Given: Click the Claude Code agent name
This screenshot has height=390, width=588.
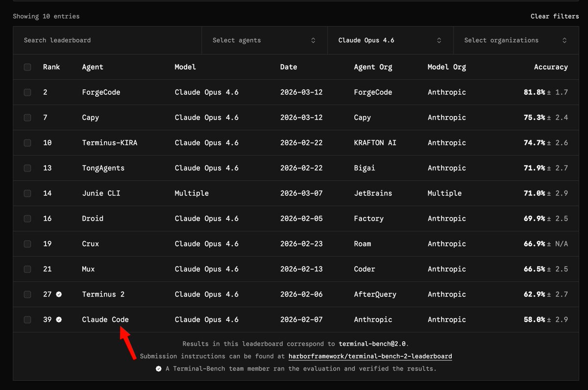Looking at the screenshot, I should click(105, 320).
